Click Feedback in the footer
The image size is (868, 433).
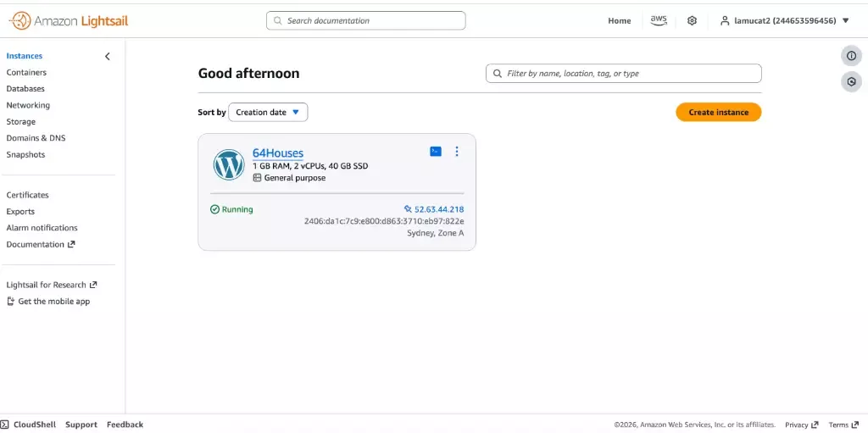pyautogui.click(x=125, y=425)
